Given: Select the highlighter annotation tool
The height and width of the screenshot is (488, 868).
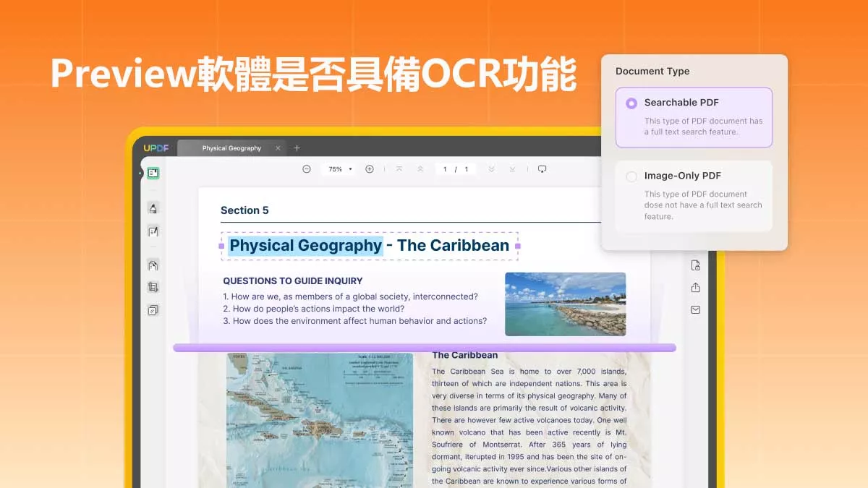Looking at the screenshot, I should pyautogui.click(x=153, y=207).
